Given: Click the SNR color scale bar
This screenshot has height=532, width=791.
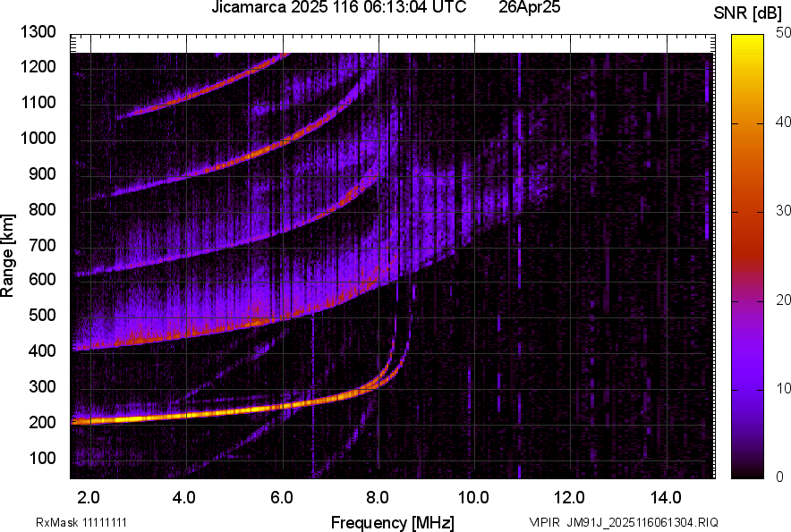Looking at the screenshot, I should pos(747,257).
